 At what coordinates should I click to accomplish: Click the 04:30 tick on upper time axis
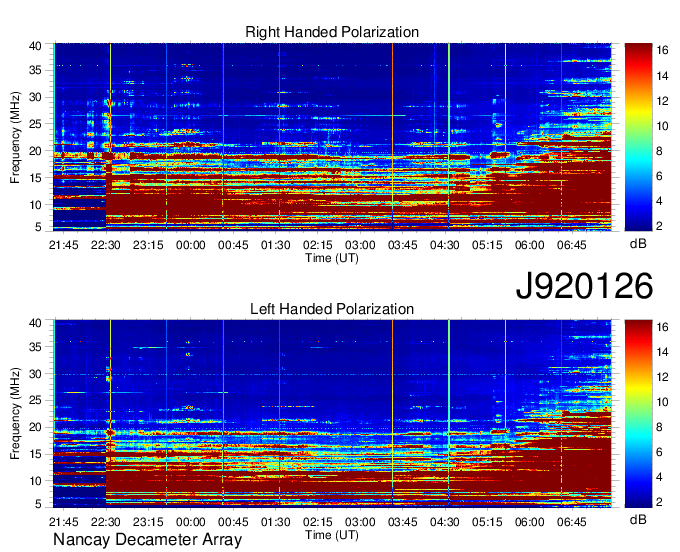pos(445,245)
